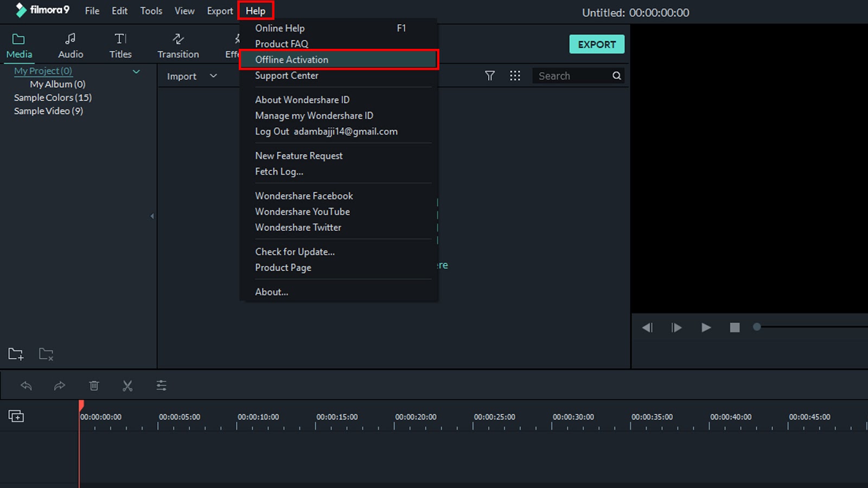Choose Product FAQ from Help menu
This screenshot has width=868, height=488.
point(339,44)
